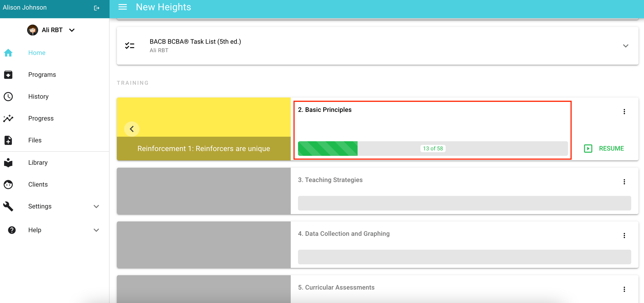The width and height of the screenshot is (644, 303).
Task: Open the hamburger menu next to New Heights
Action: coord(122,7)
